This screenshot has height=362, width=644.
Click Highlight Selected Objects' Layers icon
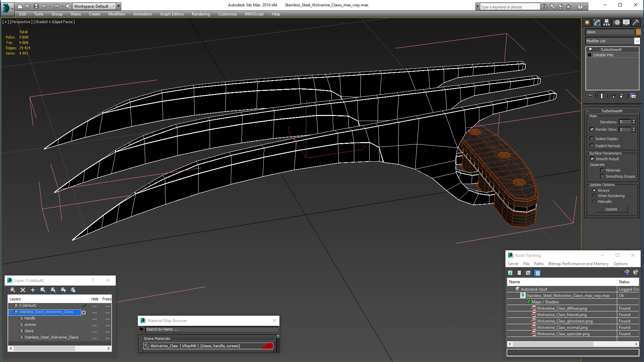click(53, 290)
